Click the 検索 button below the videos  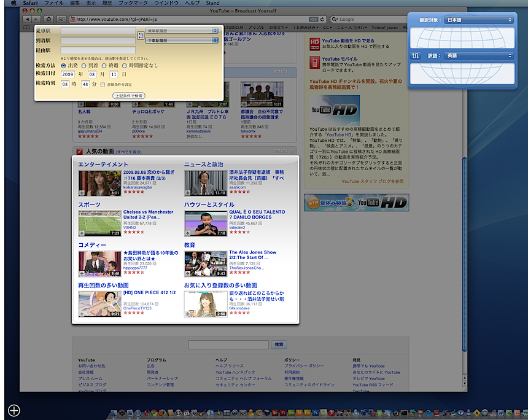tap(279, 344)
